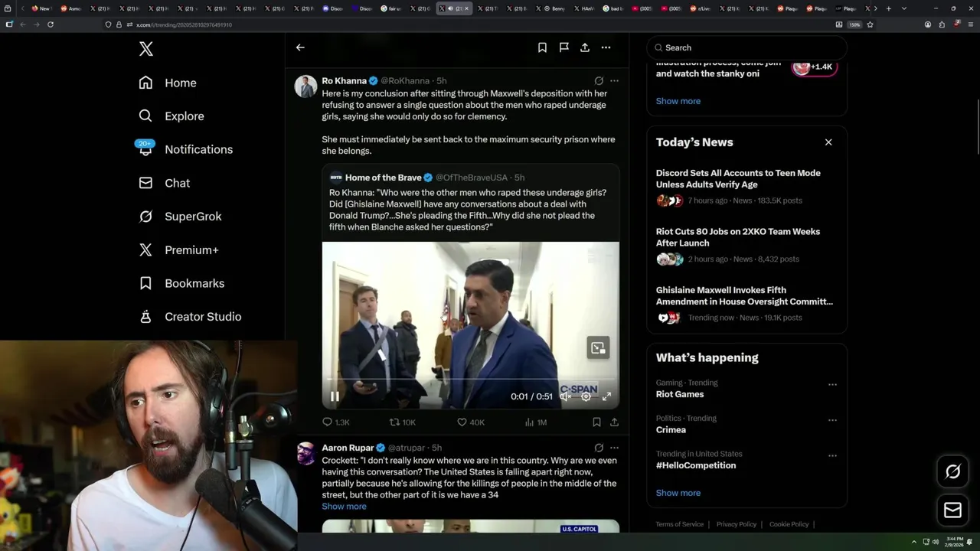
Task: Bookmark Ro Khanna's post
Action: 596,422
